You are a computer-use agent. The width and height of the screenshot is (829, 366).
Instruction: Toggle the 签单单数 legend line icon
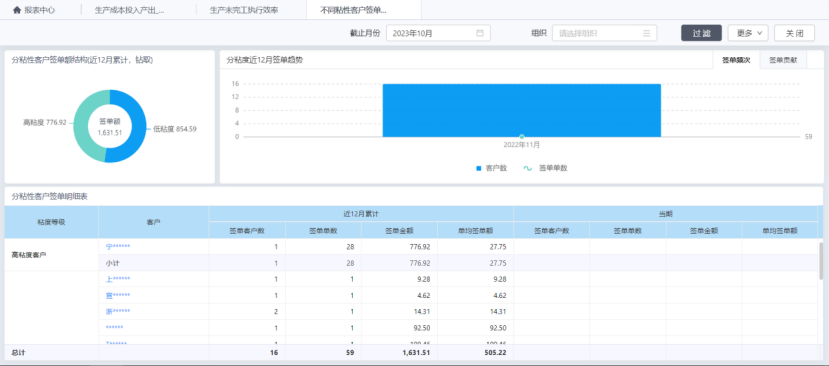click(x=528, y=168)
